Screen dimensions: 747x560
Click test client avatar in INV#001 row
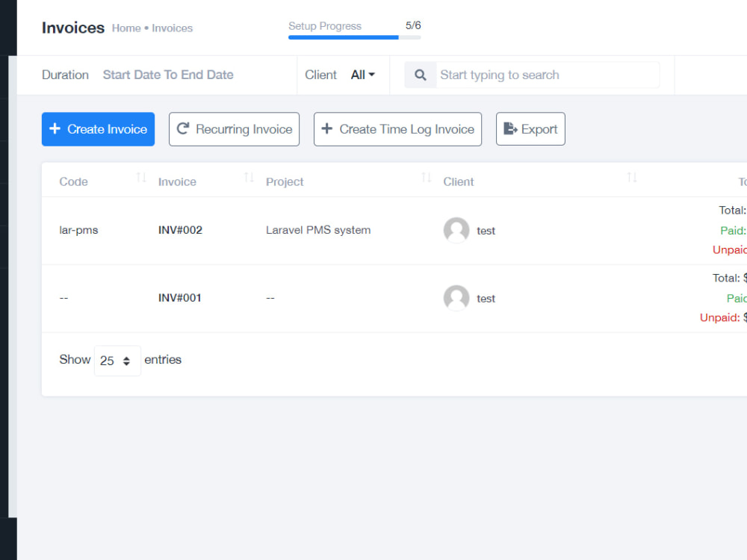pyautogui.click(x=456, y=298)
